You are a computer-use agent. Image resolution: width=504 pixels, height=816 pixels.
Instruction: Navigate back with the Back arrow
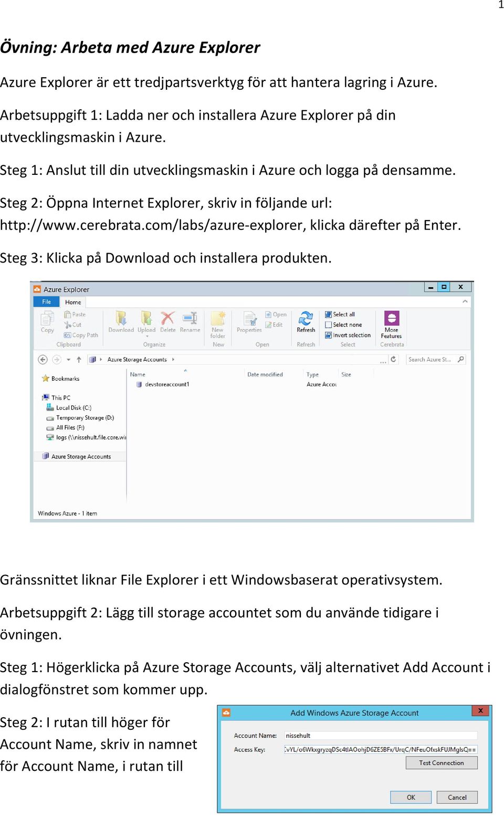43,360
